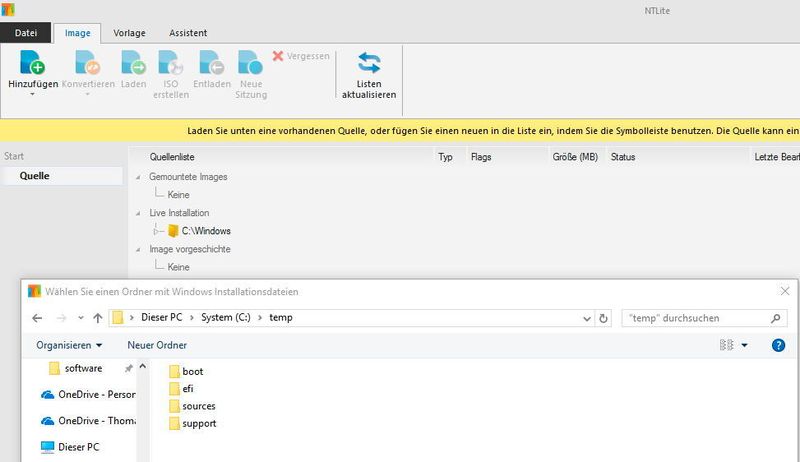Image resolution: width=800 pixels, height=462 pixels.
Task: Open the view options dropdown arrow
Action: (744, 345)
